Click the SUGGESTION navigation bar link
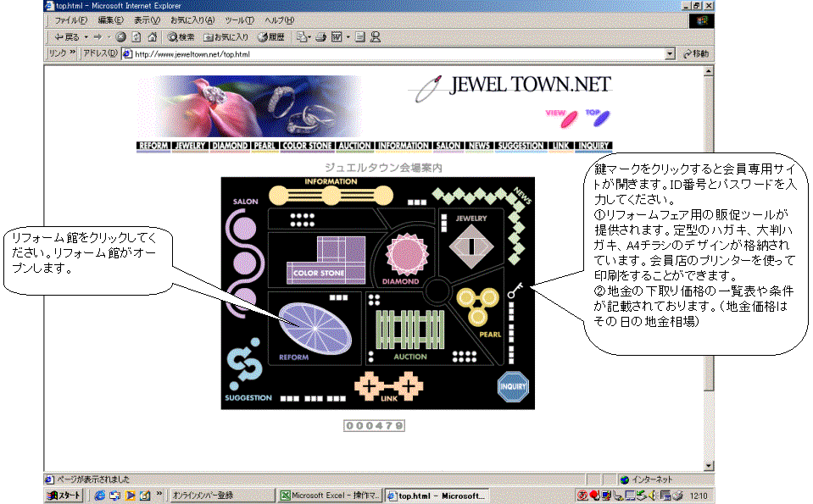 [x=521, y=146]
